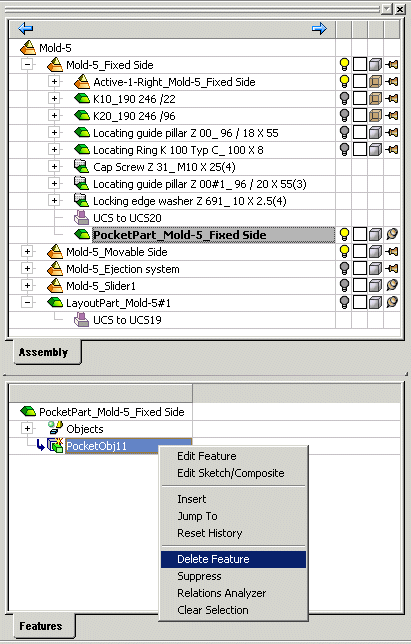Click the UCS to UCS20 coordinate icon
This screenshot has height=644, width=411.
coord(81,218)
